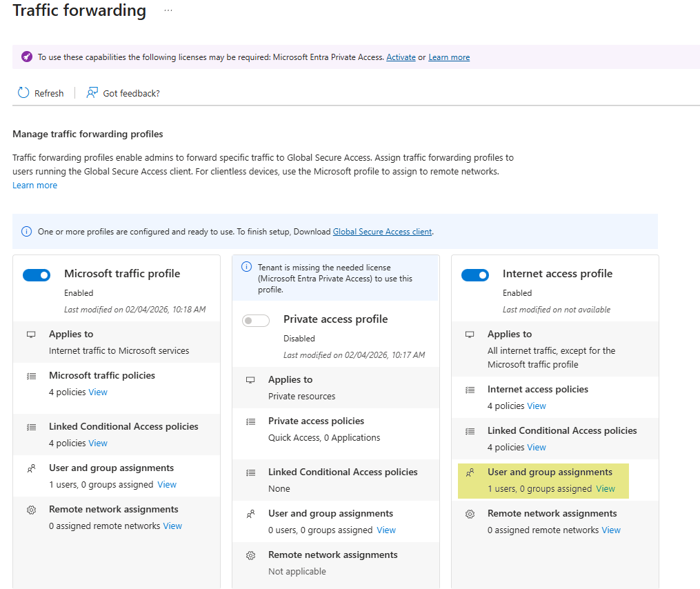Click 'Last modified on not available' text
Image resolution: width=700 pixels, height=589 pixels.
[x=557, y=310]
